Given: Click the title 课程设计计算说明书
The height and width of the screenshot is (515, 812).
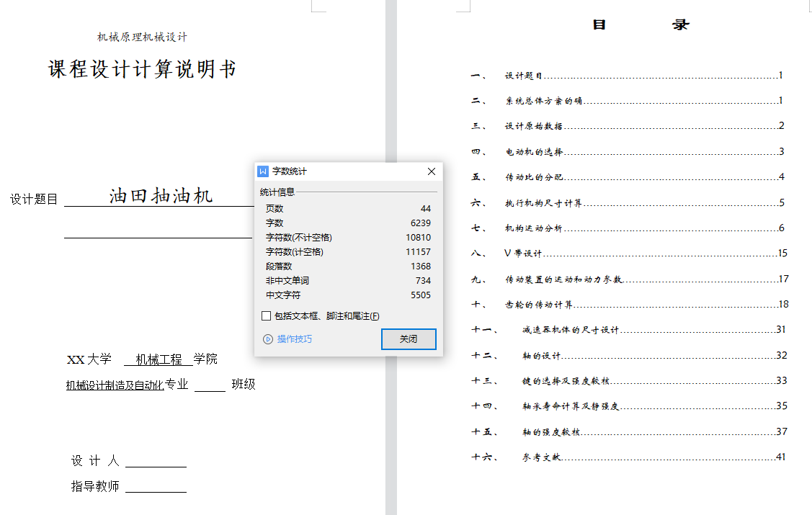Looking at the screenshot, I should (143, 69).
